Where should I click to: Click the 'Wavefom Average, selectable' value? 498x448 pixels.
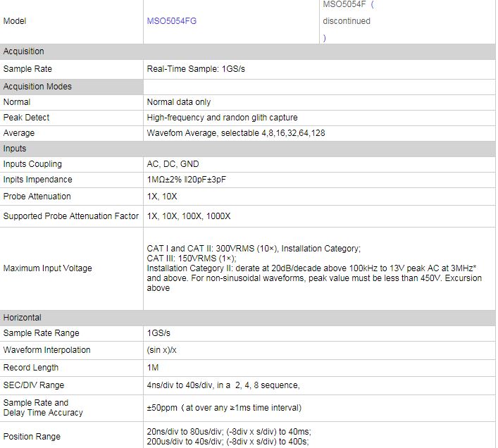coord(236,133)
